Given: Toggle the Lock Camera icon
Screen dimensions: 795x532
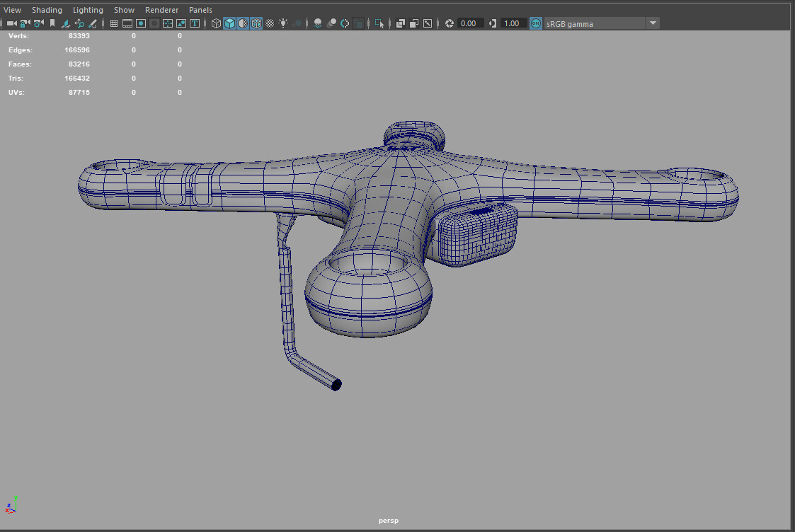Looking at the screenshot, I should point(25,23).
